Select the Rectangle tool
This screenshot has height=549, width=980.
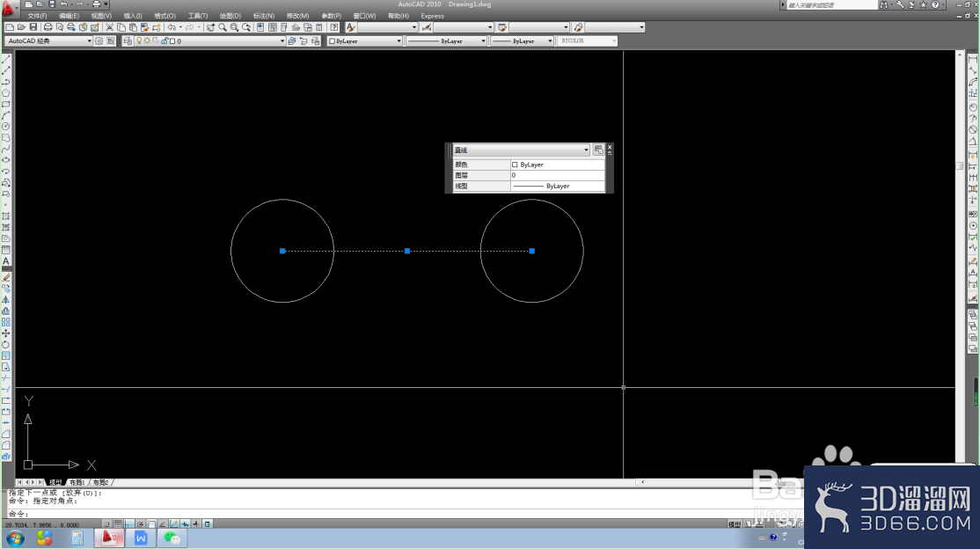click(x=6, y=105)
